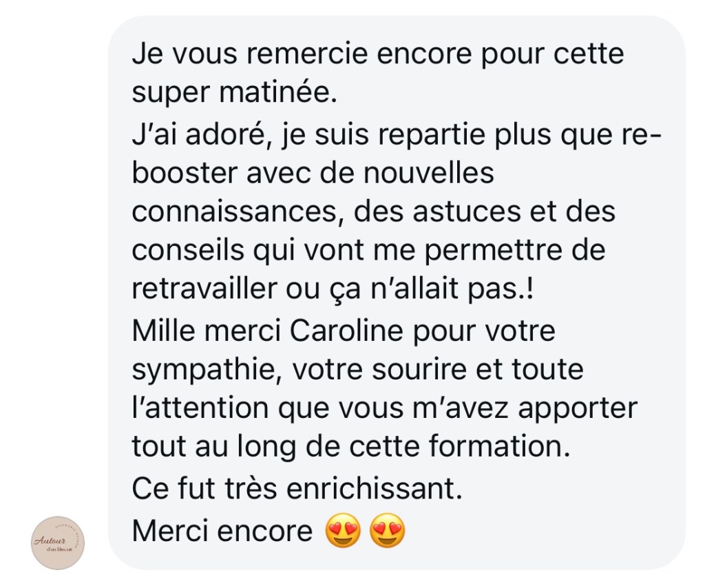Click the words 'J'ai adoré'
The width and height of the screenshot is (705, 588).
pyautogui.click(x=198, y=134)
